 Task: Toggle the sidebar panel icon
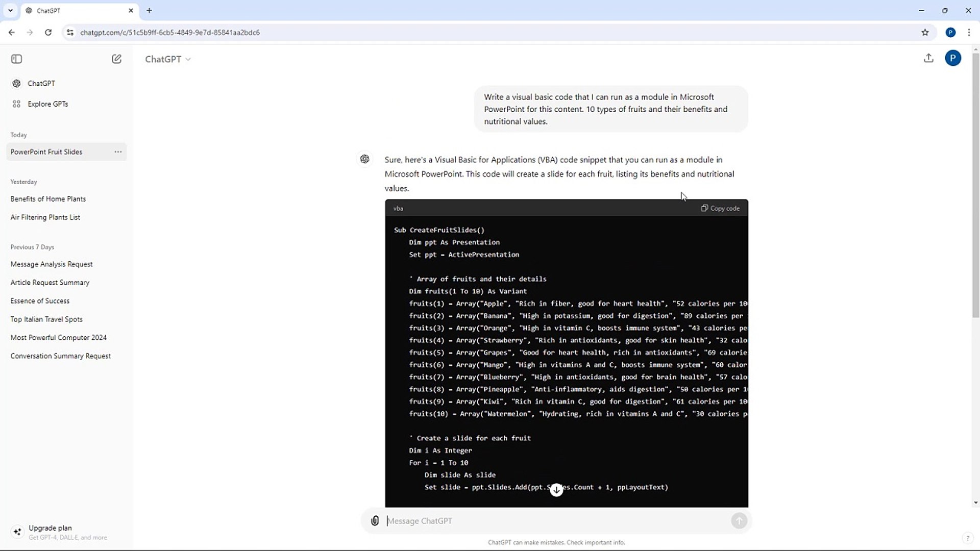(x=16, y=59)
